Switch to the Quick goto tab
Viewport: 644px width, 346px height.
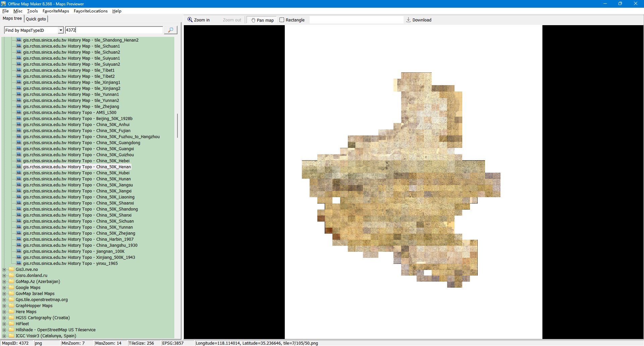(x=36, y=19)
